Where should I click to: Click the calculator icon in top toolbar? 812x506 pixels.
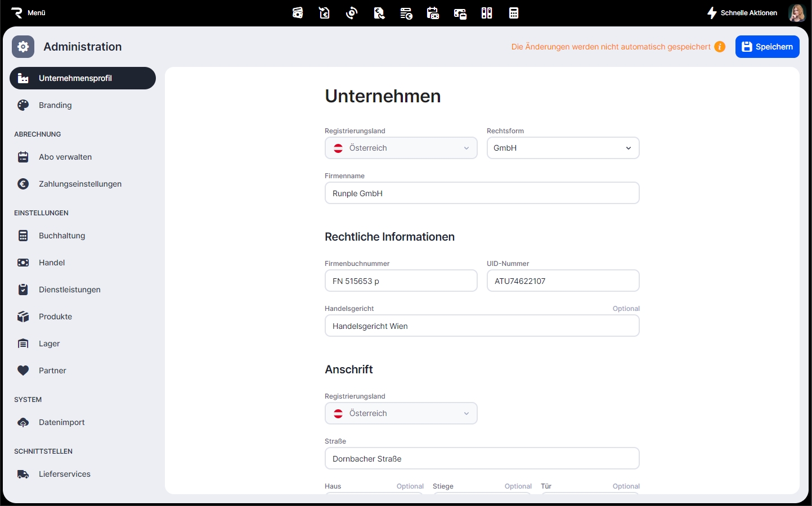[513, 13]
